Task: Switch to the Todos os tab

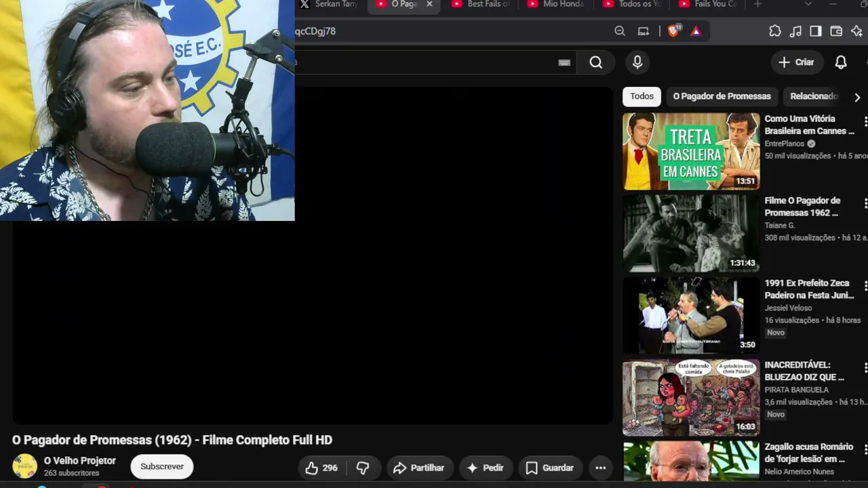Action: pyautogui.click(x=631, y=5)
